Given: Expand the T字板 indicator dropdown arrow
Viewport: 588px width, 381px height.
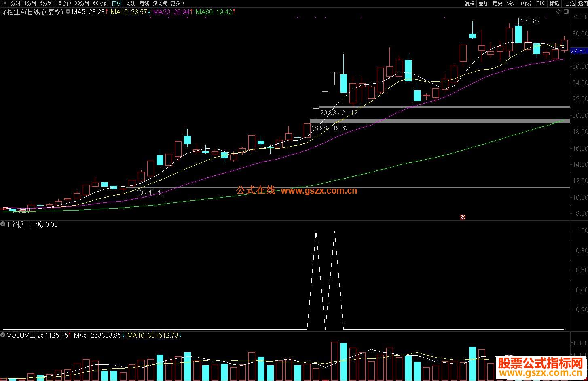Looking at the screenshot, I should click(3, 224).
